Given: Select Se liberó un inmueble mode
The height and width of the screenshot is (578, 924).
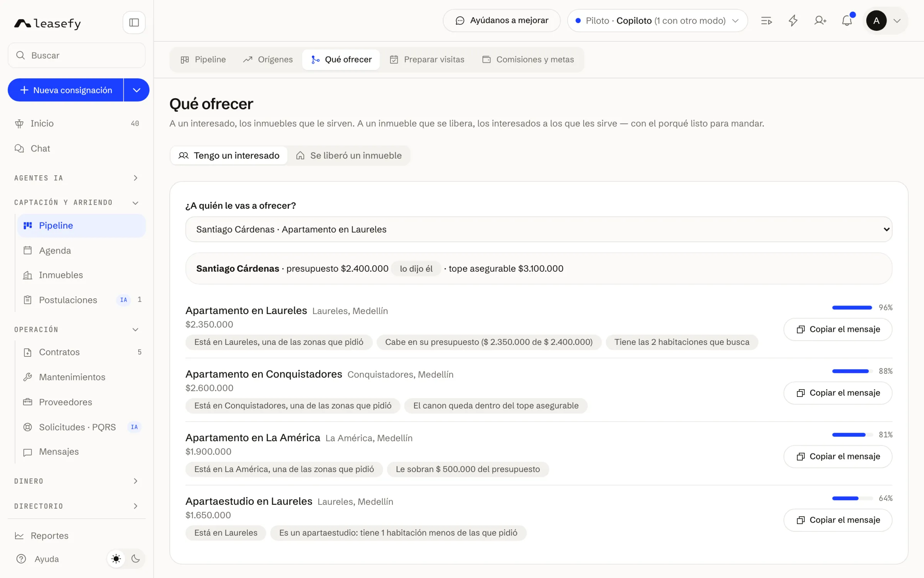Looking at the screenshot, I should pyautogui.click(x=349, y=156).
